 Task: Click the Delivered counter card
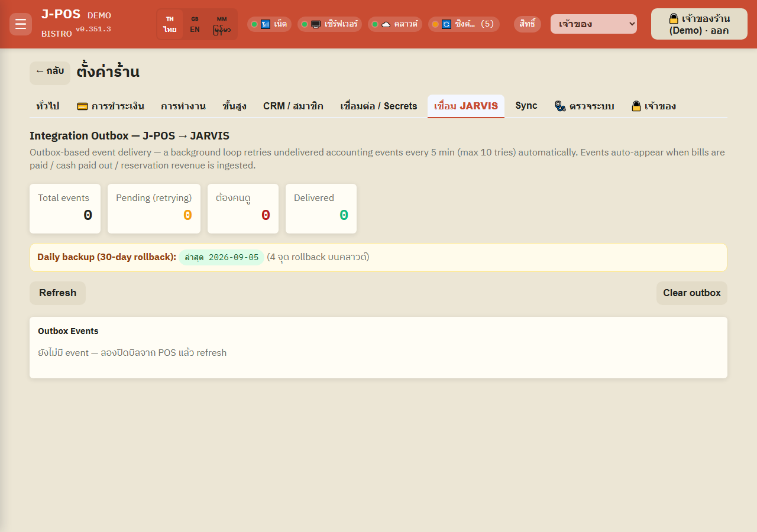click(x=321, y=209)
